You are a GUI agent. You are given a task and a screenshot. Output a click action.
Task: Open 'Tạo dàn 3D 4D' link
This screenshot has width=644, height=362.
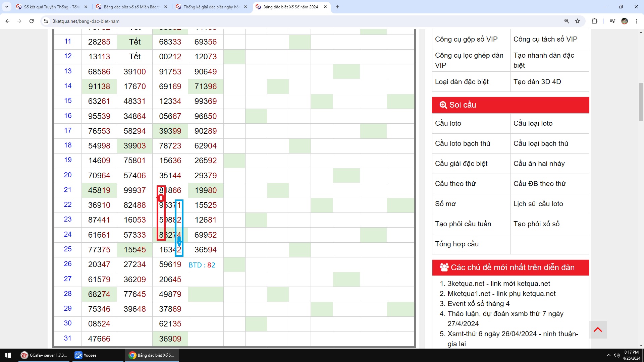click(537, 82)
